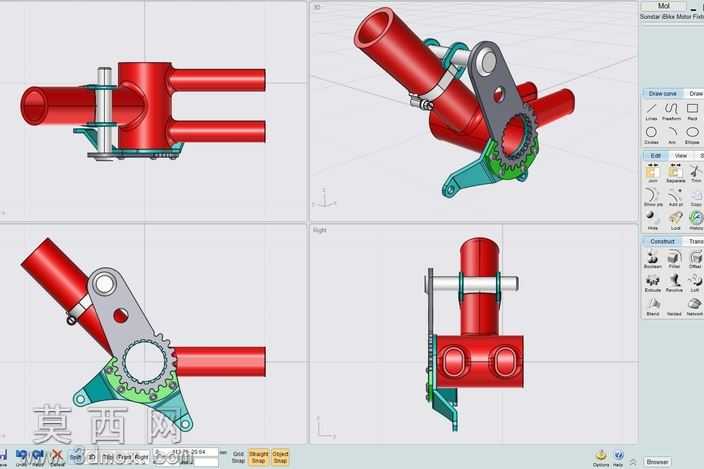Select the Extrude construct tool

click(x=652, y=283)
